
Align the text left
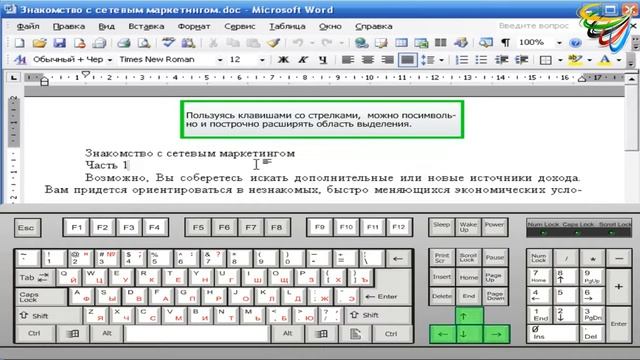(348, 60)
